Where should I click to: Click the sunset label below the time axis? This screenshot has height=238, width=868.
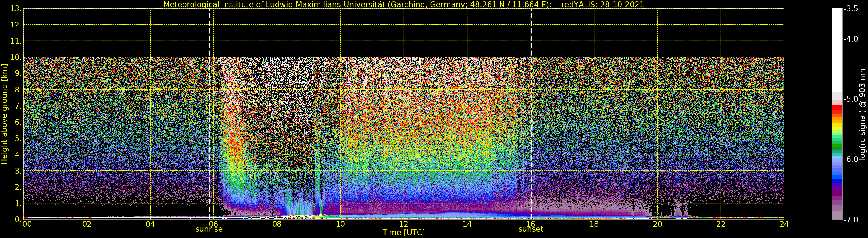pyautogui.click(x=531, y=229)
